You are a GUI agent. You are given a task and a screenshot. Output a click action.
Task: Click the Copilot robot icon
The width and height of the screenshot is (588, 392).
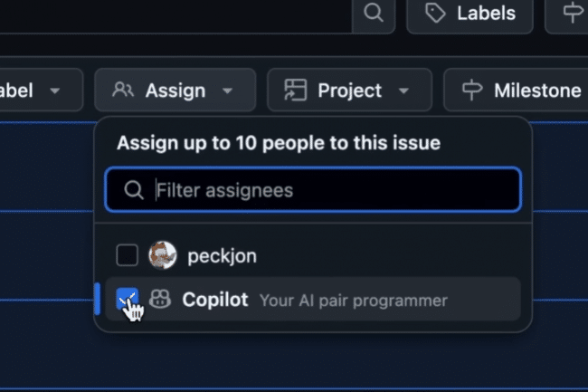(160, 299)
